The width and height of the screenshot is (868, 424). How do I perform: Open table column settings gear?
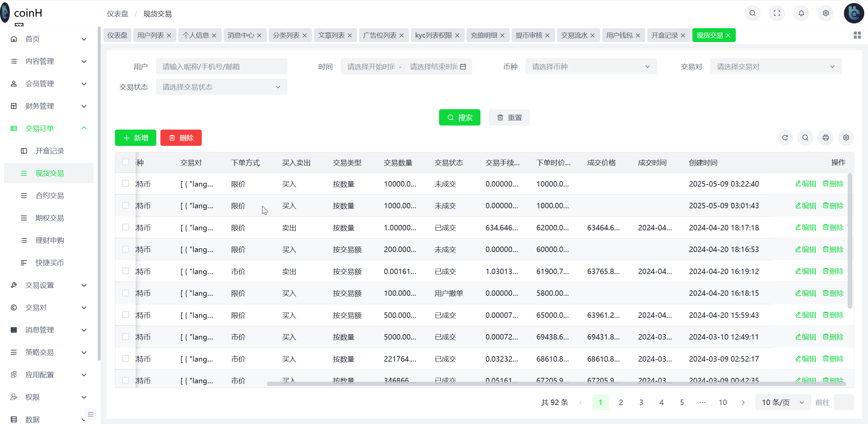[x=846, y=138]
